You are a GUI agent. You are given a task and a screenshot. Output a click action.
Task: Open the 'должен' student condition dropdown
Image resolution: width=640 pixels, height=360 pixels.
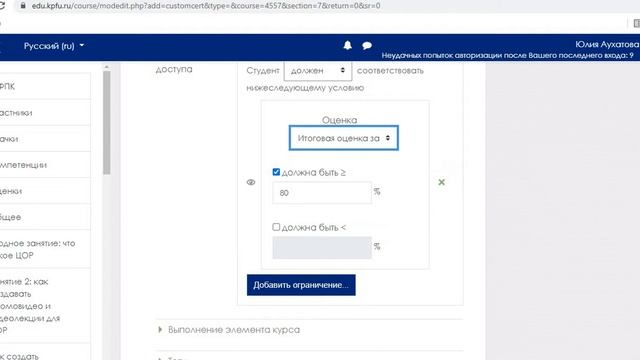point(318,70)
